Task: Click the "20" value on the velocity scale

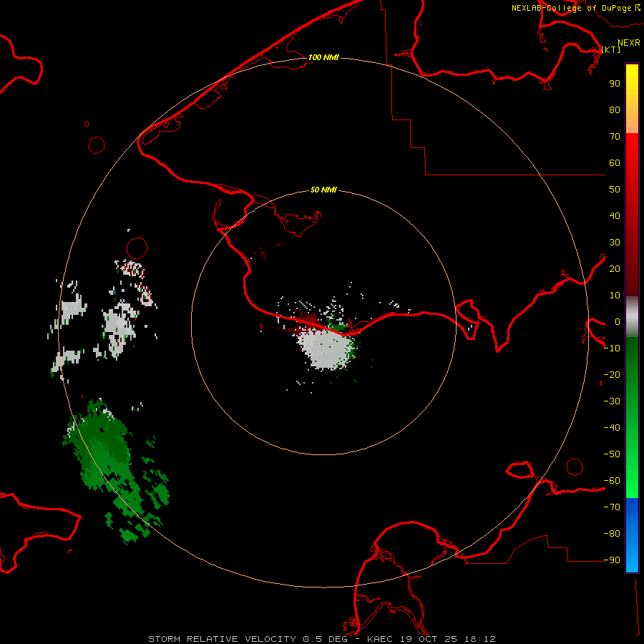Action: pyautogui.click(x=615, y=269)
